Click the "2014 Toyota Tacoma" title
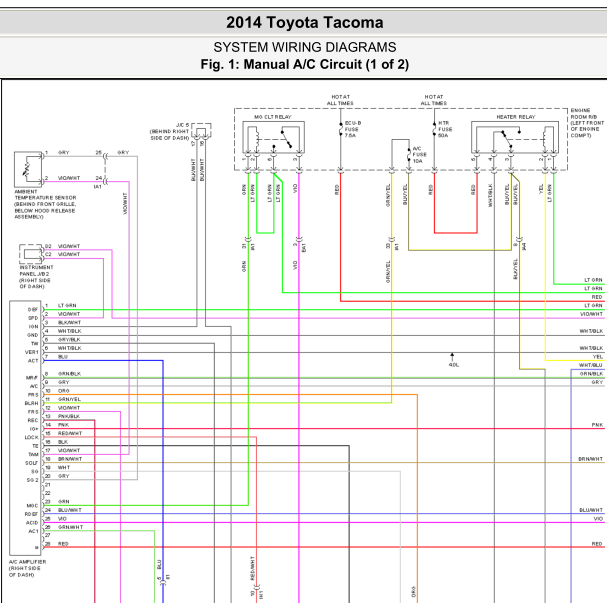The width and height of the screenshot is (607, 603). (x=305, y=22)
